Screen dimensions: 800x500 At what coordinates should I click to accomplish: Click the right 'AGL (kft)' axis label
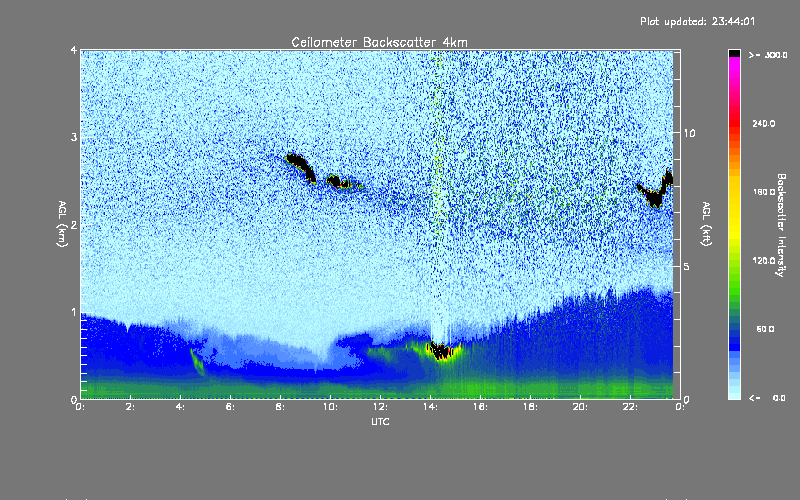[x=706, y=224]
